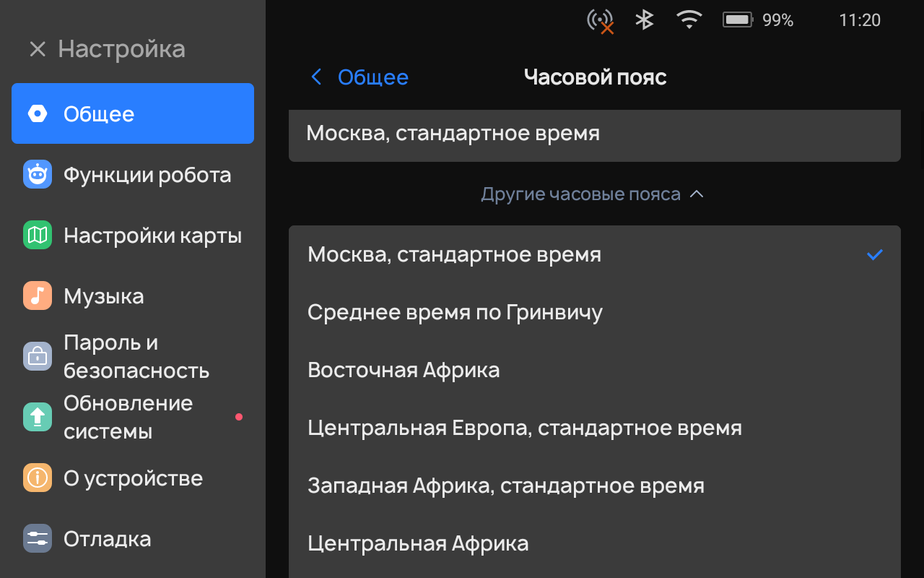The height and width of the screenshot is (578, 924).
Task: Tap the Wi-Fi status icon
Action: click(689, 20)
